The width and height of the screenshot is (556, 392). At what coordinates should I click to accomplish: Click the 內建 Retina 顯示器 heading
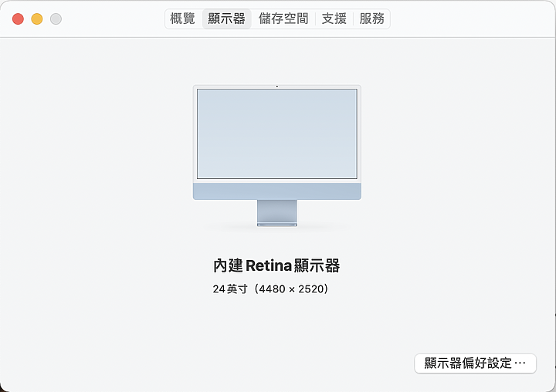point(276,265)
